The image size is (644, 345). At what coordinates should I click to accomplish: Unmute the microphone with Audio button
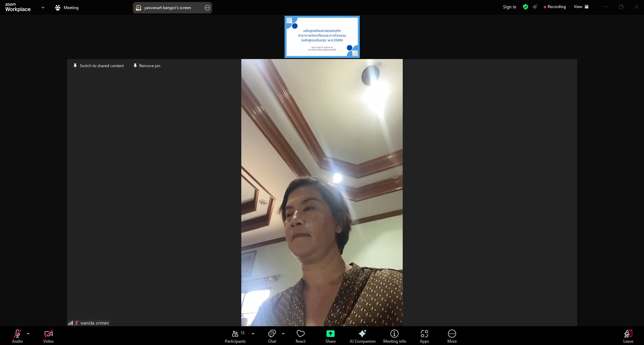tap(17, 336)
